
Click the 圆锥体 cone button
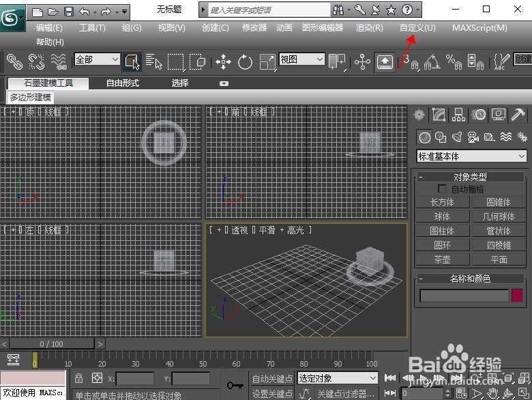pyautogui.click(x=499, y=202)
